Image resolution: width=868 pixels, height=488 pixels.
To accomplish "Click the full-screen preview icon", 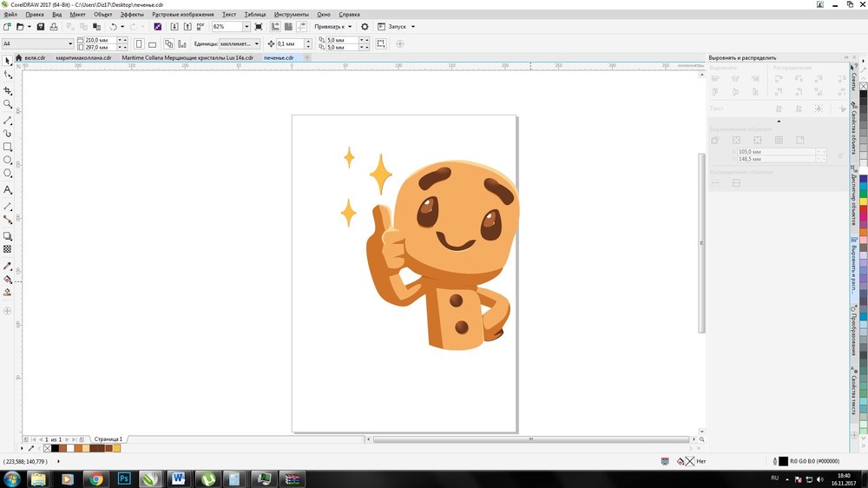I will tap(259, 27).
